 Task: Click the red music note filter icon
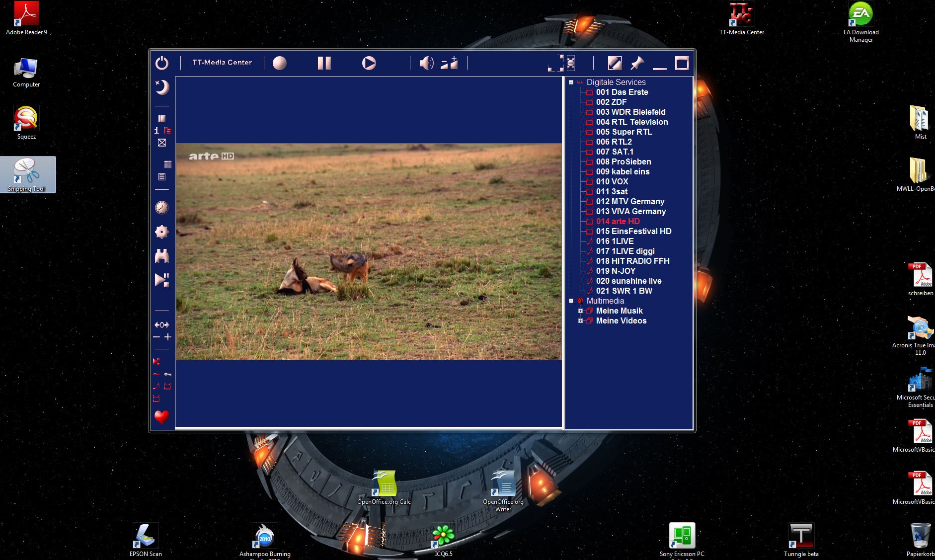[x=156, y=386]
